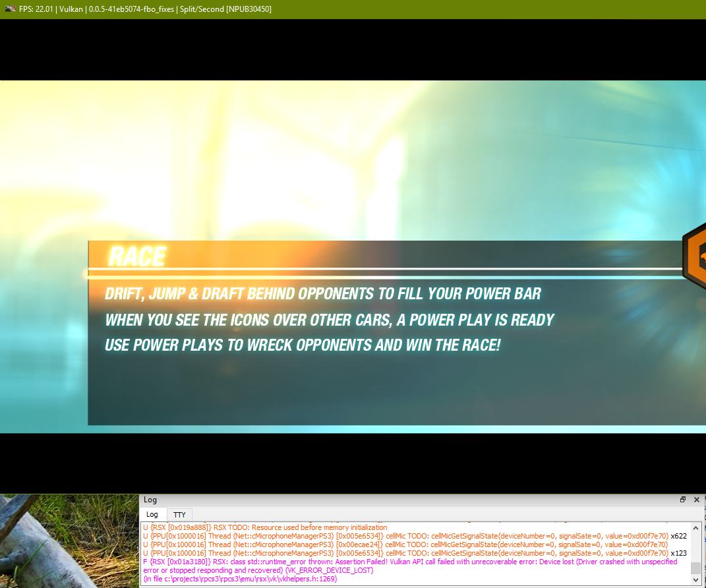Click the 'WHEN YOU SEE THE ICONS' tip line
This screenshot has width=706, height=588.
point(329,320)
